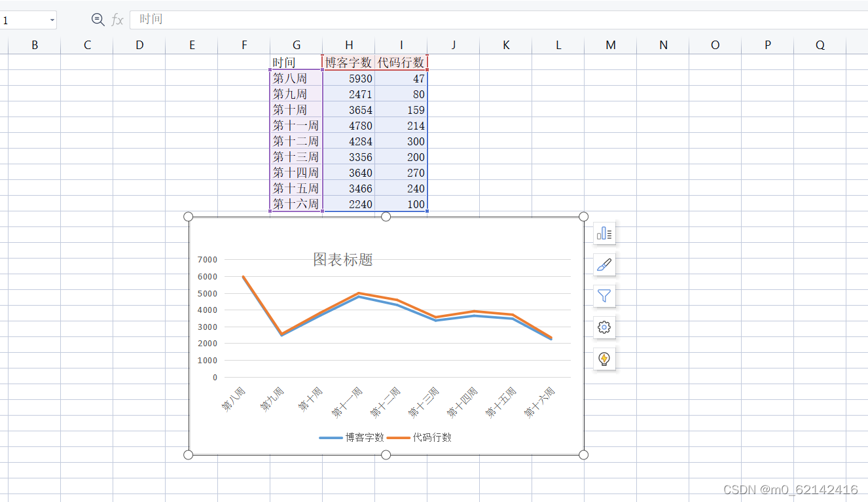The width and height of the screenshot is (868, 502).
Task: Click the 第十六周 axis label in chart
Action: (x=540, y=402)
